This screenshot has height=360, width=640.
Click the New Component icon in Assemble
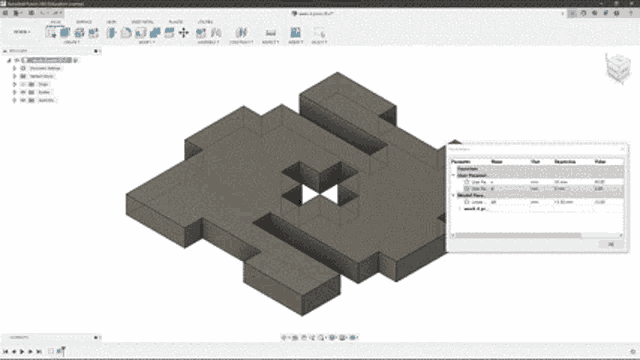point(201,33)
